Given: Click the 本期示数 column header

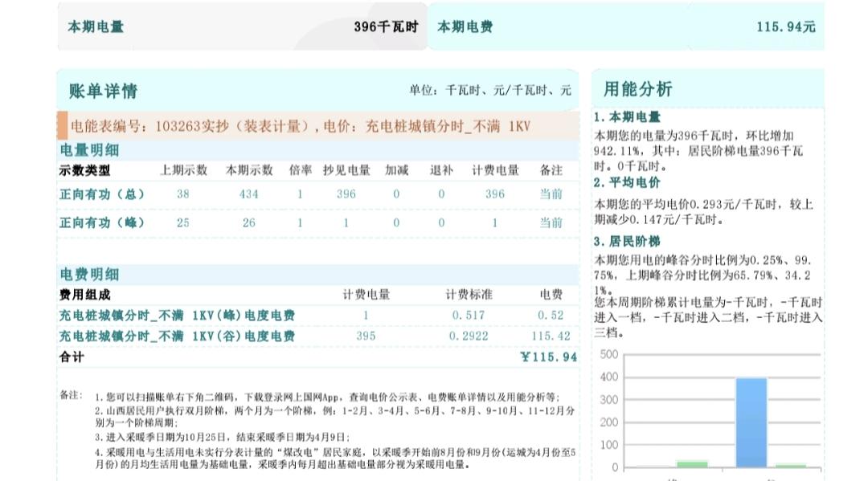Looking at the screenshot, I should (x=249, y=170).
